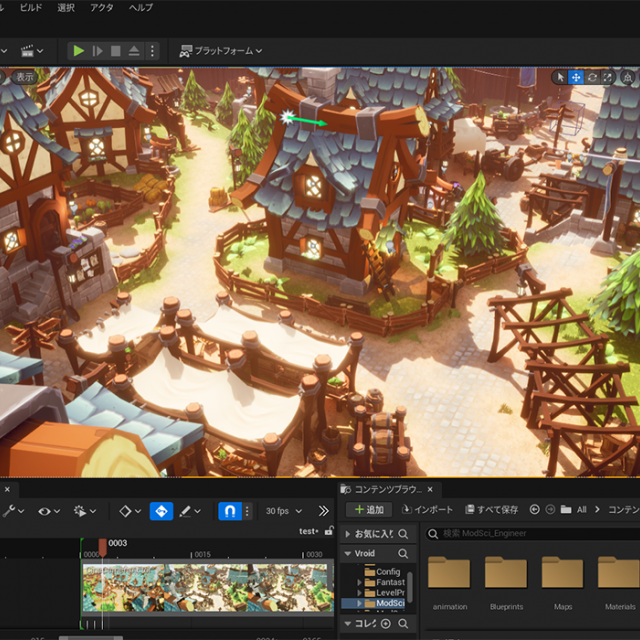Click the blue auto-key icon in Sequencer
The height and width of the screenshot is (640, 640).
point(161,511)
